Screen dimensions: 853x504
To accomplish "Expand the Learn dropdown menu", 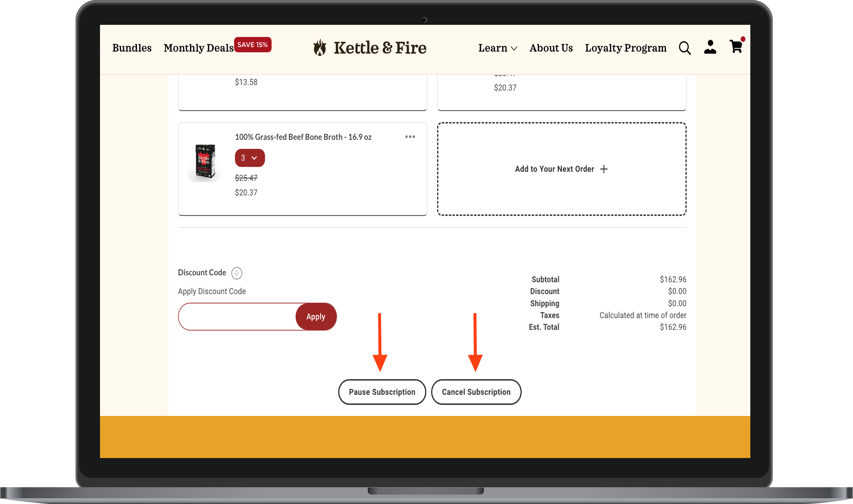I will tap(497, 48).
